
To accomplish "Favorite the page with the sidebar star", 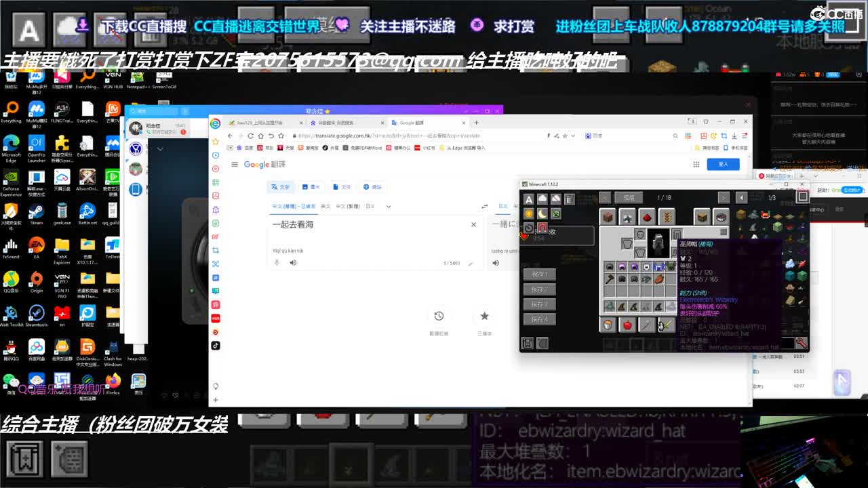I will click(x=215, y=142).
